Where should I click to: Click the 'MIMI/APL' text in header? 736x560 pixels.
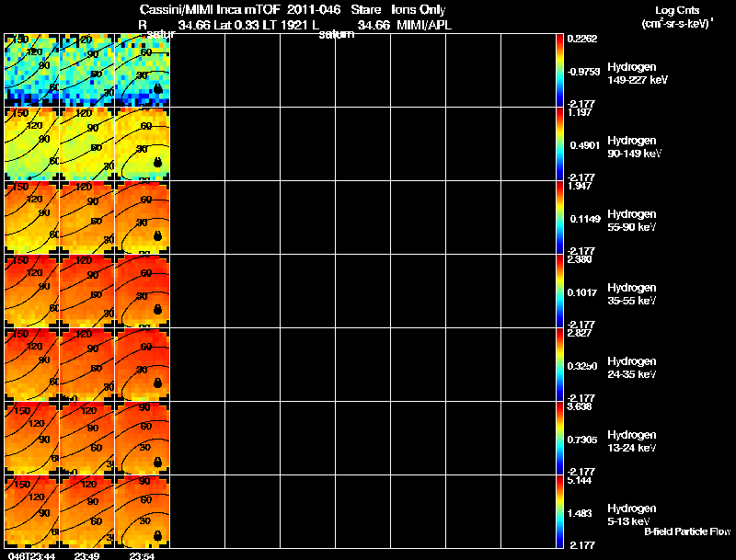(x=424, y=26)
